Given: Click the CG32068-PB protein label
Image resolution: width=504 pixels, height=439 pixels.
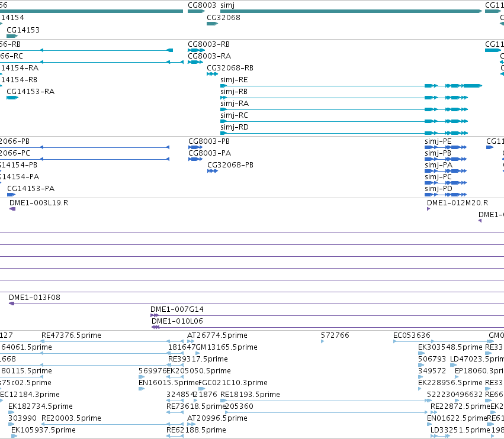Looking at the screenshot, I should coord(230,165).
